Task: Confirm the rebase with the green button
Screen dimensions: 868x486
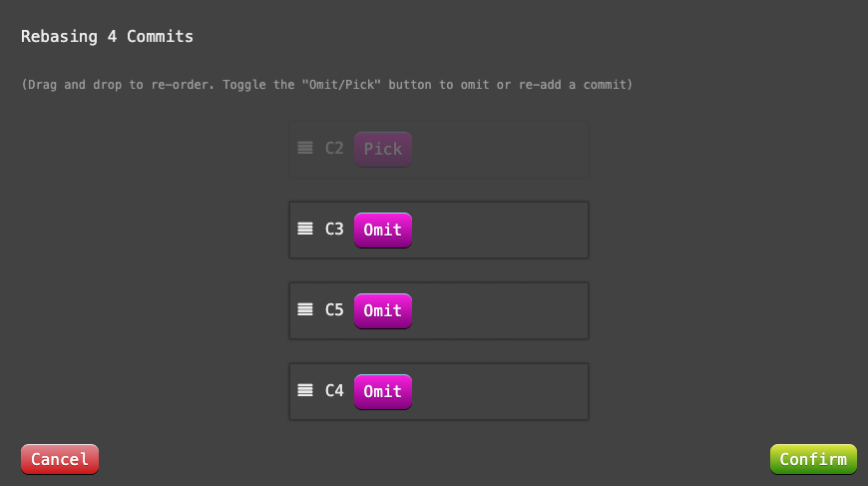Action: [813, 459]
